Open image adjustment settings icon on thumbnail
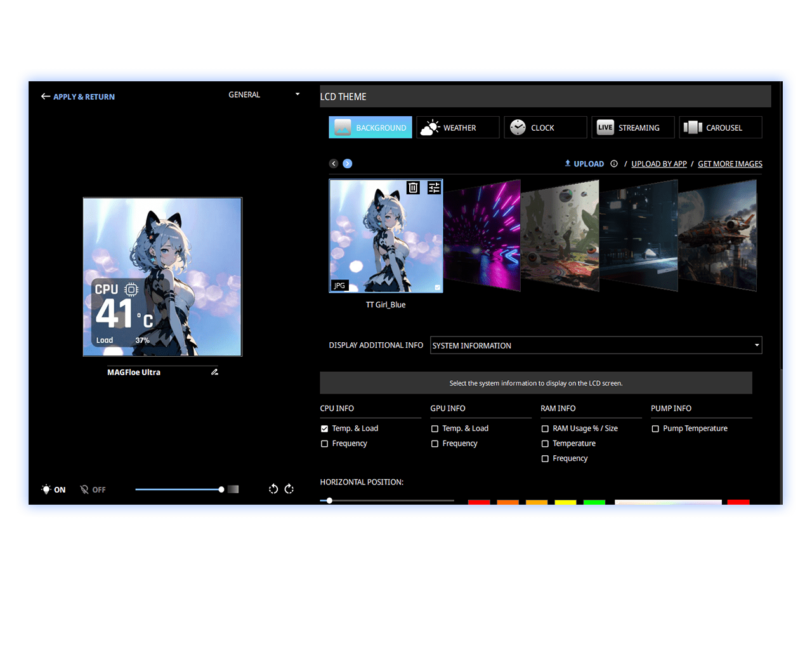 coord(434,187)
